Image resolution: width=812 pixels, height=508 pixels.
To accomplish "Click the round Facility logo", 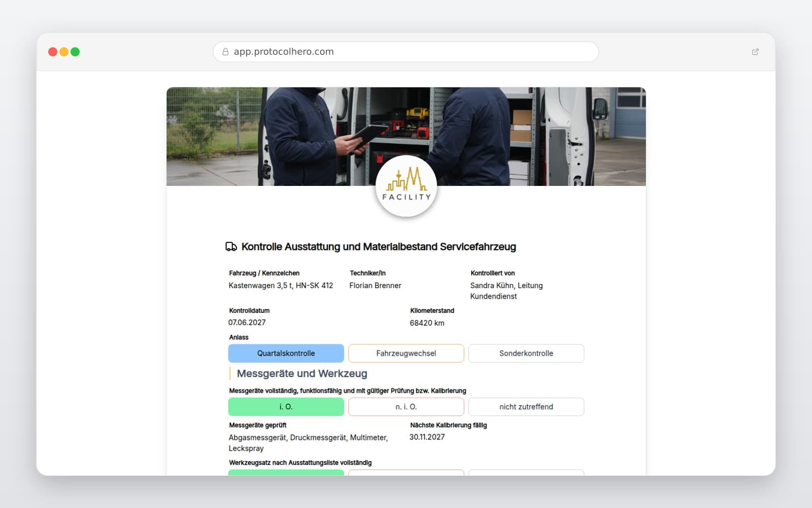I will 406,186.
